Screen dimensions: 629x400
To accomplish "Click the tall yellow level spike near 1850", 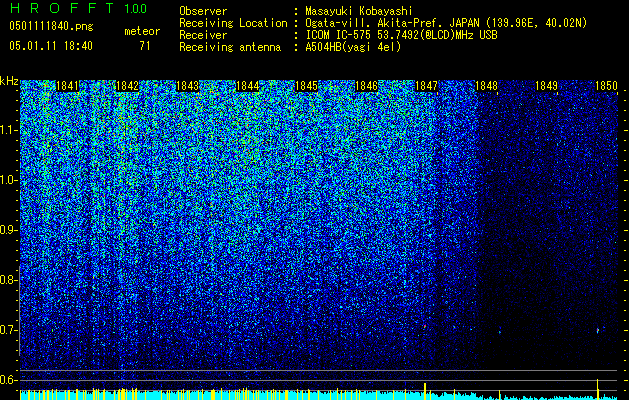I will (598, 389).
